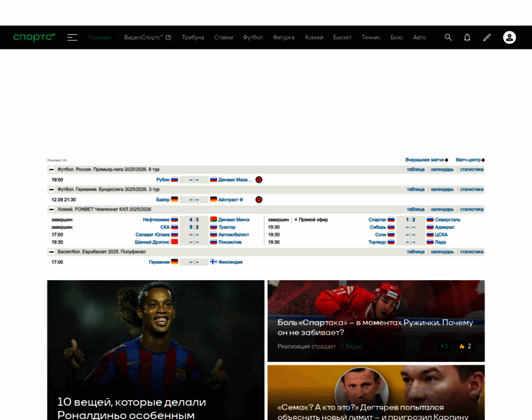This screenshot has width=532, height=420.
Task: Click the red video icon next to Айнтрахт Ф
Action: 259,199
